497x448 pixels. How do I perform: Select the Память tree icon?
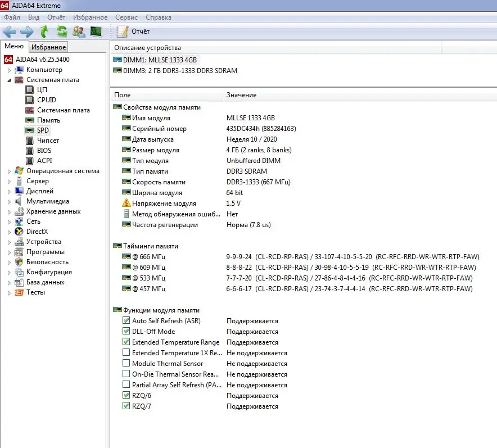(29, 120)
